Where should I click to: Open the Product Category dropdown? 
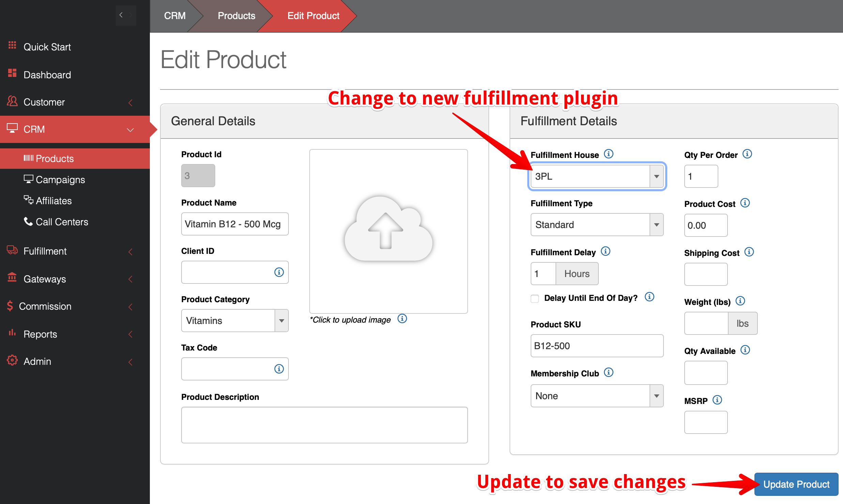coord(235,321)
